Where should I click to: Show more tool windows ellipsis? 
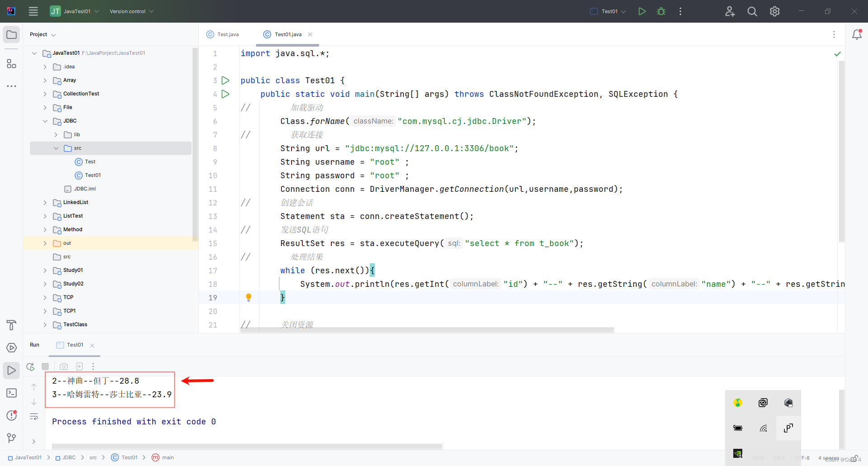[11, 86]
